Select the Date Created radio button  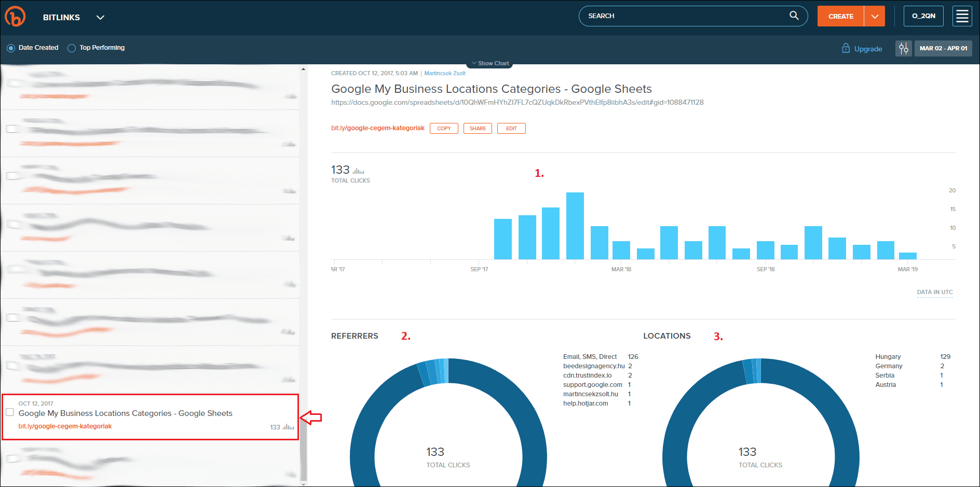[x=11, y=48]
